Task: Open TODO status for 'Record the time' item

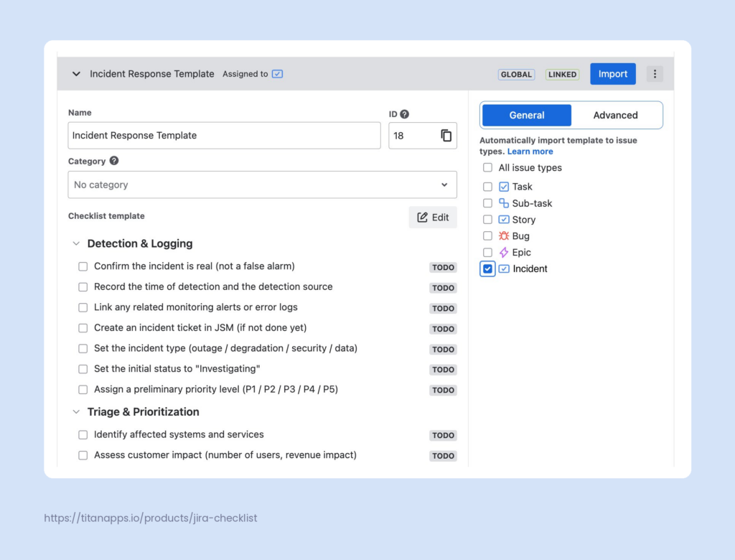Action: [443, 288]
